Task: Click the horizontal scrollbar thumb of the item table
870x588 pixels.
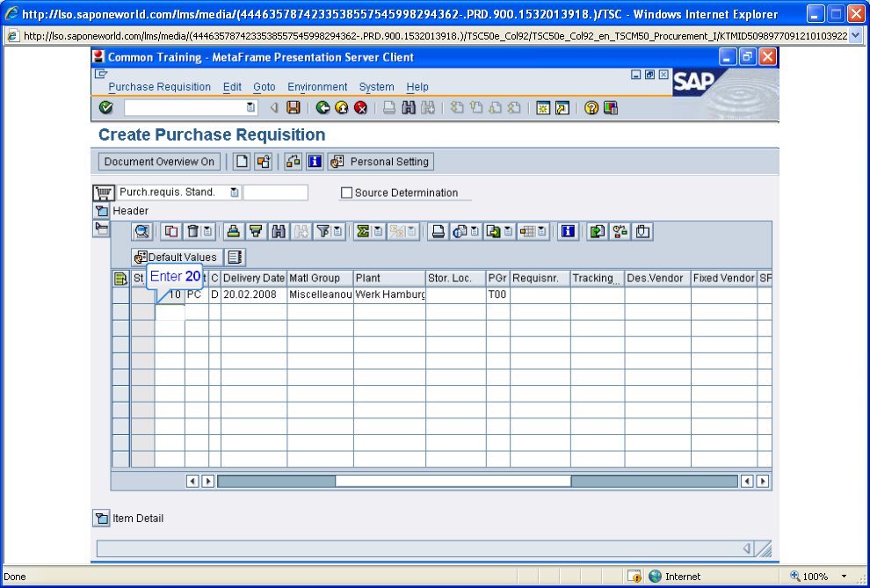Action: point(453,481)
